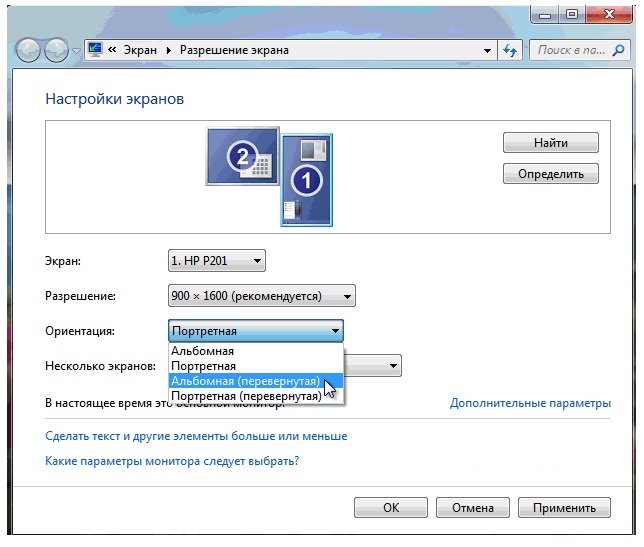Choose "Альбомная (перевернутая)" orientation
The image size is (644, 547).
point(256,381)
